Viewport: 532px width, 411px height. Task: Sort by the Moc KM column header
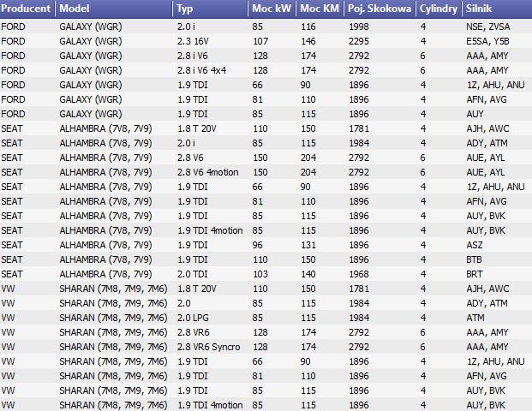tap(320, 9)
